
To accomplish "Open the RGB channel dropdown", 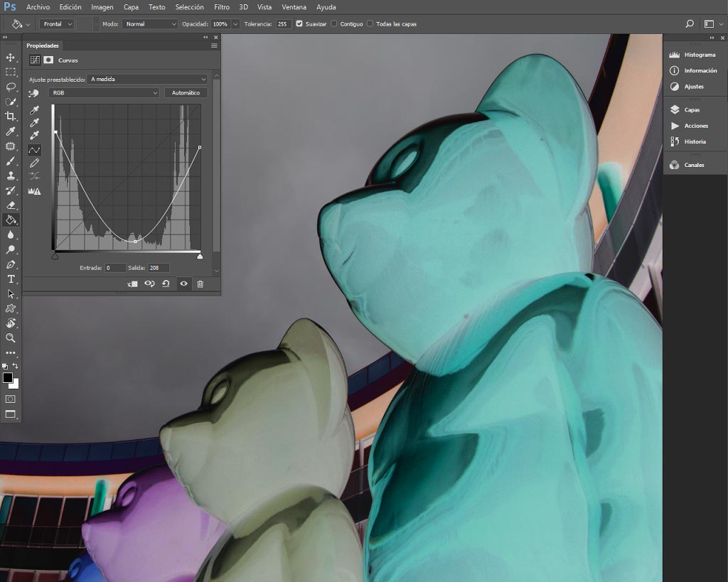I will click(104, 93).
